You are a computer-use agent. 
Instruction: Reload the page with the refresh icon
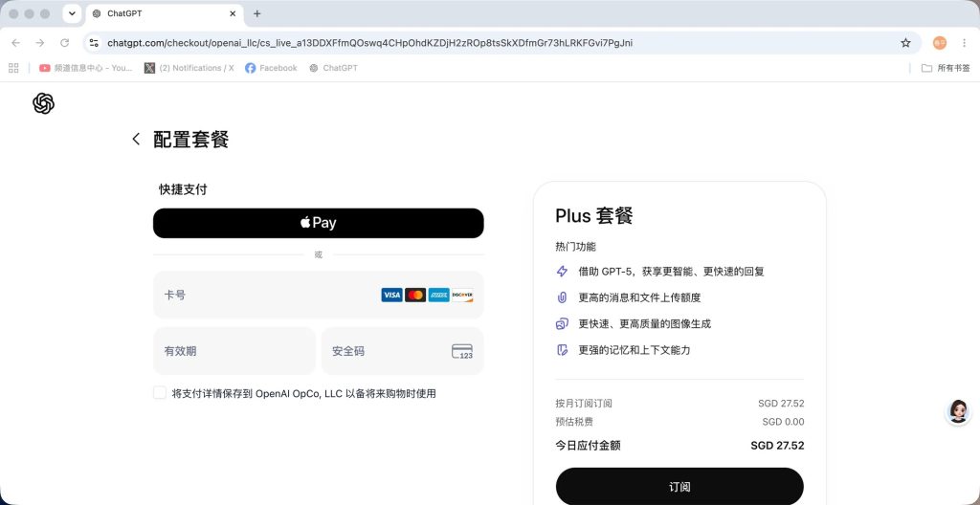tap(64, 43)
